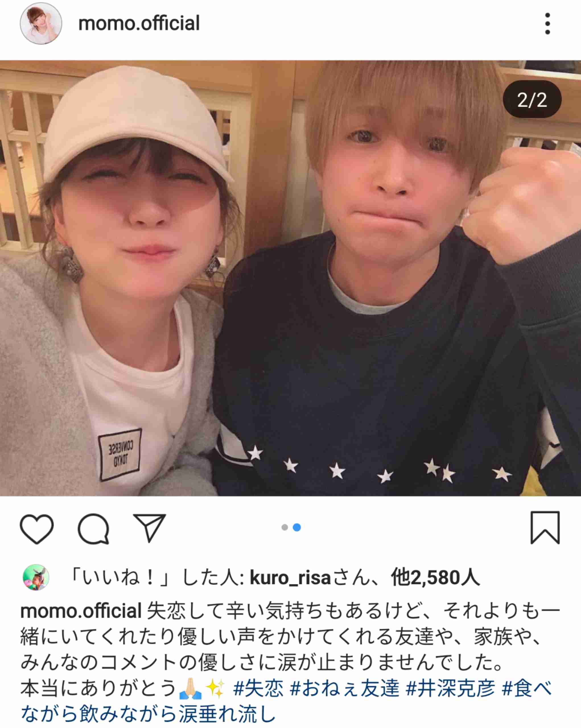Viewport: 581px width, 728px height.
Task: Select first carousel dot indicator
Action: tap(285, 528)
